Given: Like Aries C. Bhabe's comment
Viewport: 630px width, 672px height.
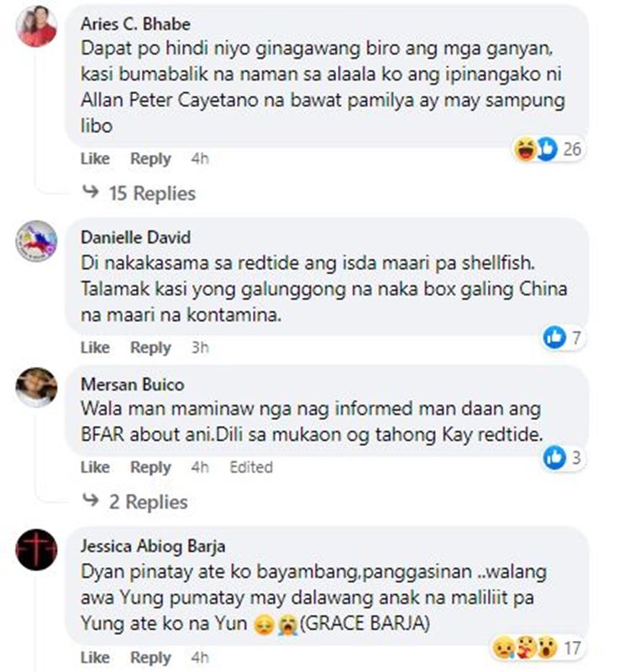Looking at the screenshot, I should click(x=95, y=159).
